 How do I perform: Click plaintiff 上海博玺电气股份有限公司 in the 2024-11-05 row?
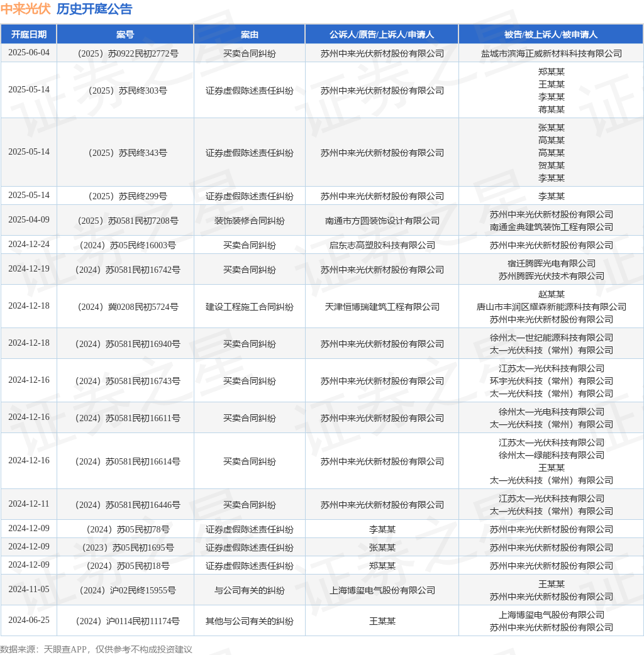pyautogui.click(x=382, y=591)
